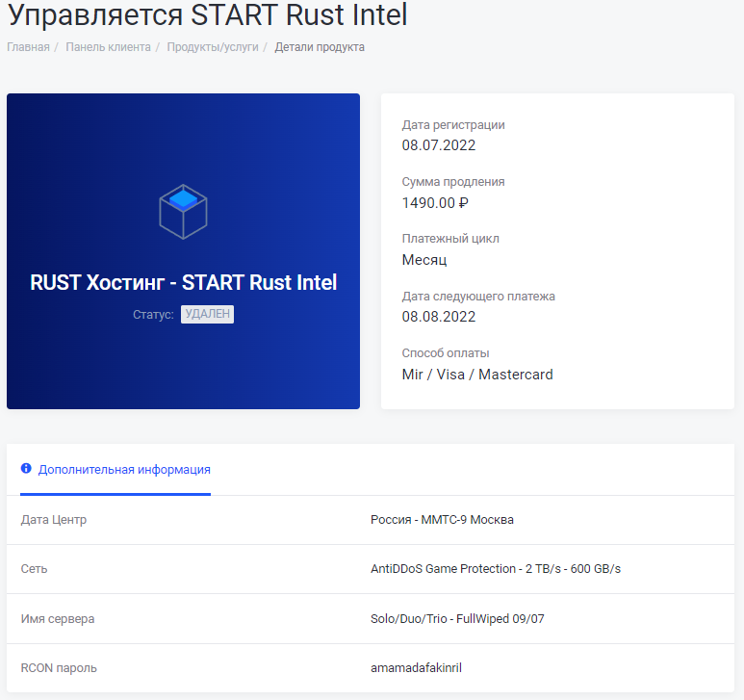The image size is (744, 700).
Task: Click the AntiDDoS Game Protection network value
Action: tap(496, 569)
